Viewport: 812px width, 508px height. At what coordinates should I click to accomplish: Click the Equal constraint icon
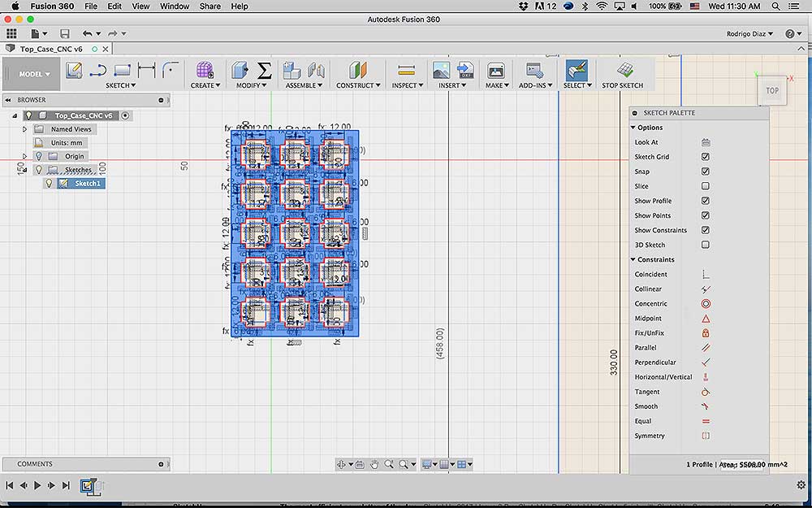click(706, 421)
